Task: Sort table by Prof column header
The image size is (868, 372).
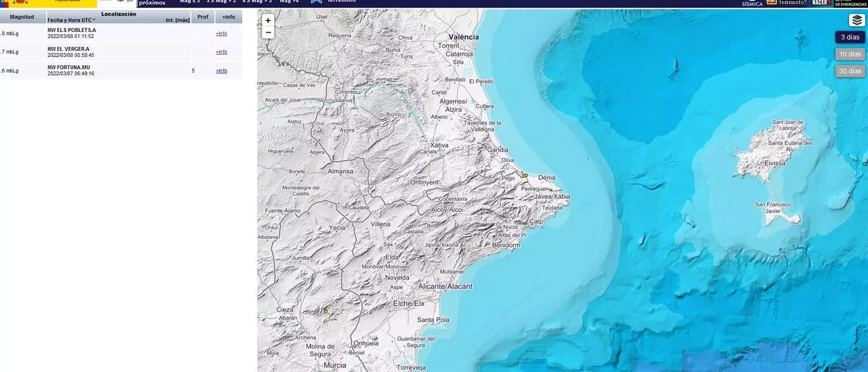Action: (x=203, y=17)
